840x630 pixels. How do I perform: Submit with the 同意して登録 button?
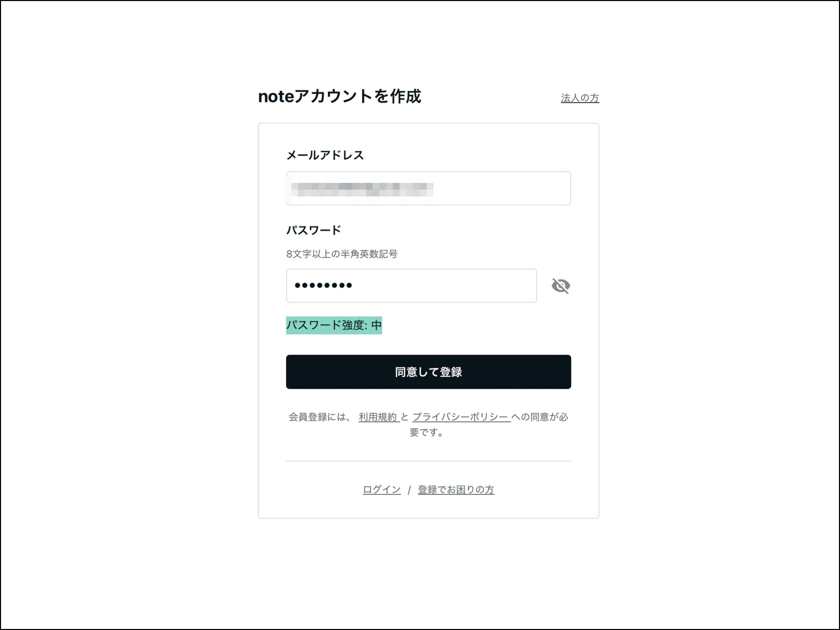[x=428, y=372]
